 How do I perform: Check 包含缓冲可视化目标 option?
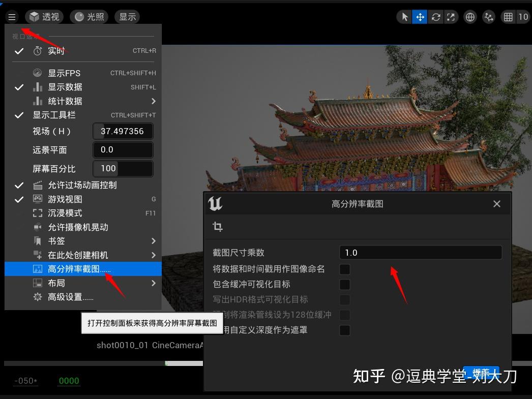coord(345,284)
